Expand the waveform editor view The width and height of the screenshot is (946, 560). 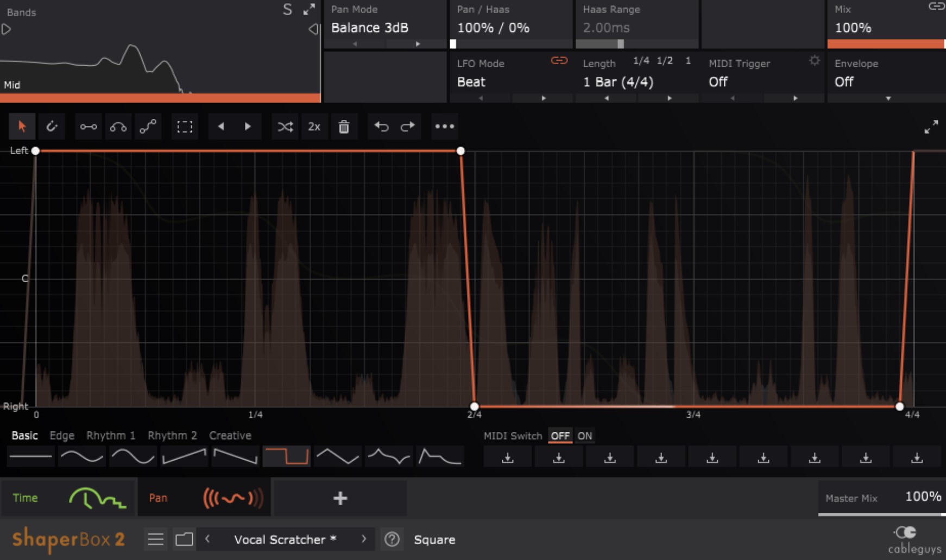coord(931,127)
